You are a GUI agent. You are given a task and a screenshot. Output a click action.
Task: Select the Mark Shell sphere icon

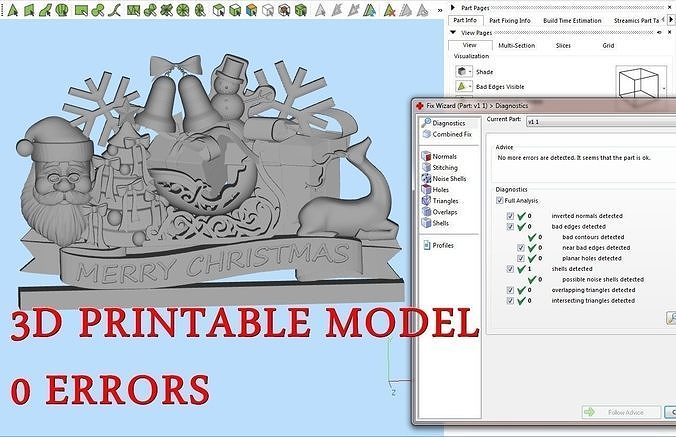(62, 9)
